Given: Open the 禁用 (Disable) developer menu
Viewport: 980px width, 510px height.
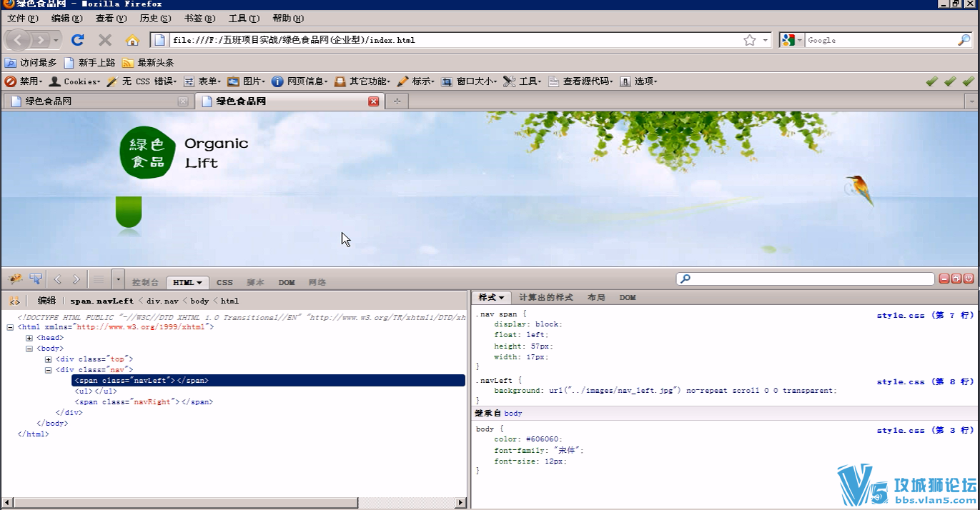Looking at the screenshot, I should pos(24,81).
